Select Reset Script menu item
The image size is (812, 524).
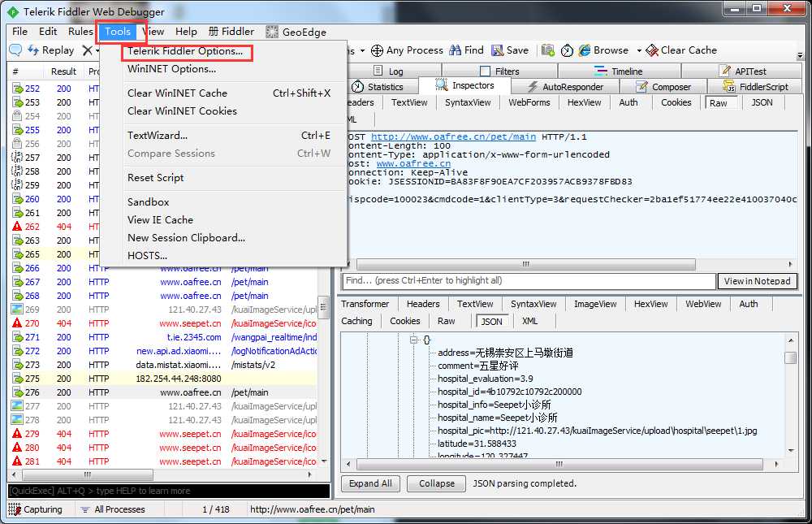pos(155,178)
